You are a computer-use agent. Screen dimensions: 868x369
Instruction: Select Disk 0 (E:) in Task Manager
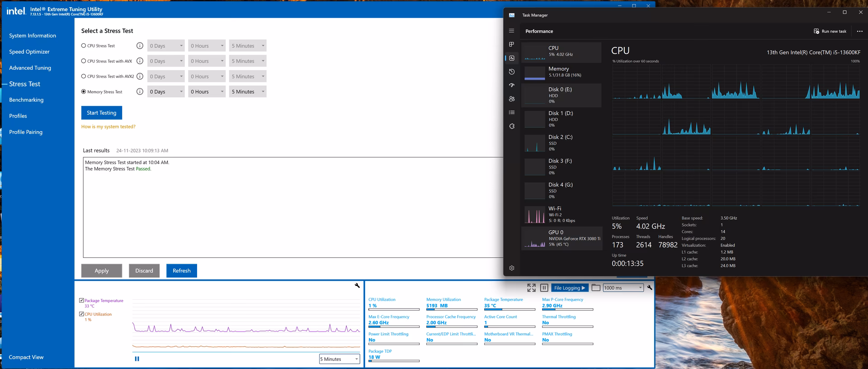pos(561,95)
